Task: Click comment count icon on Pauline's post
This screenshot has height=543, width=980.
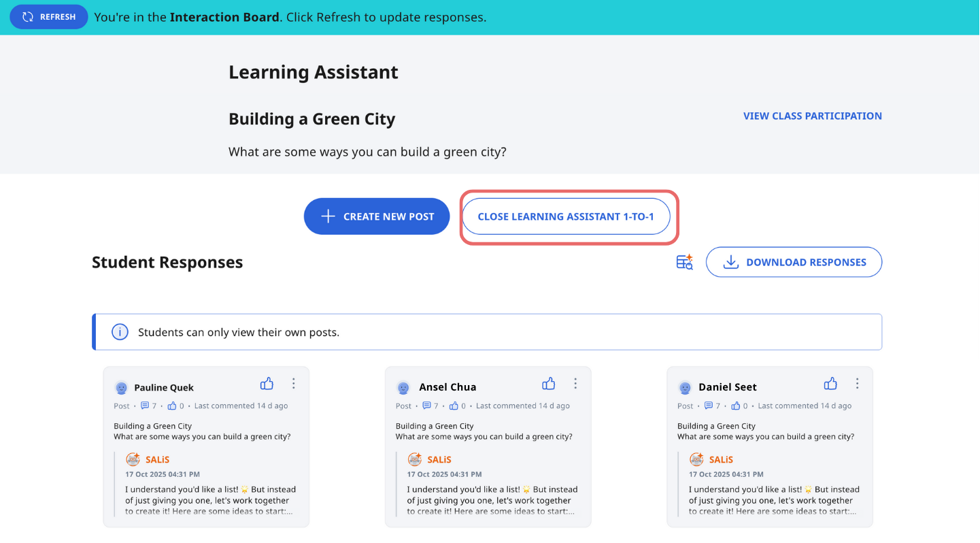Action: pos(145,406)
